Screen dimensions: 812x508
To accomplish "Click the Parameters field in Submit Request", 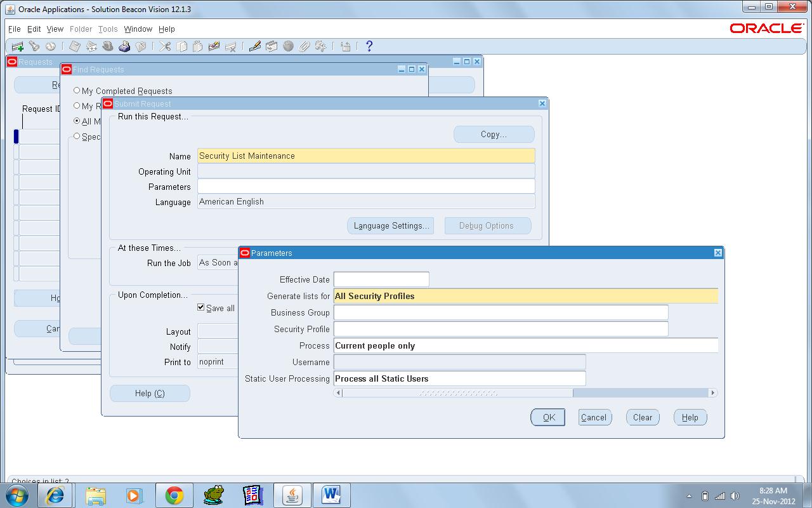I will pos(366,186).
